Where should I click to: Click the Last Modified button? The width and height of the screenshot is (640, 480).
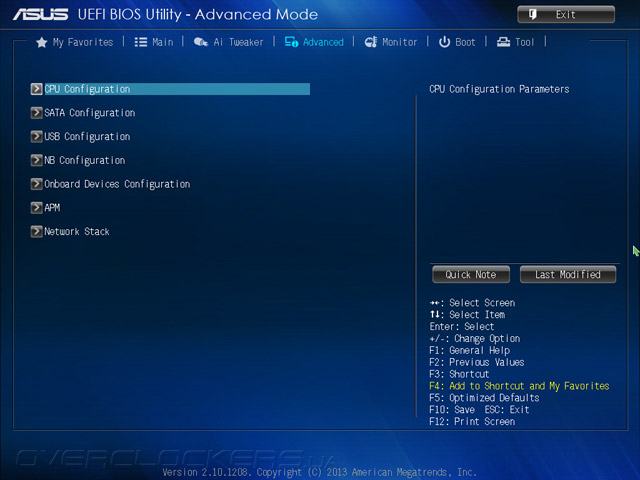tap(568, 274)
